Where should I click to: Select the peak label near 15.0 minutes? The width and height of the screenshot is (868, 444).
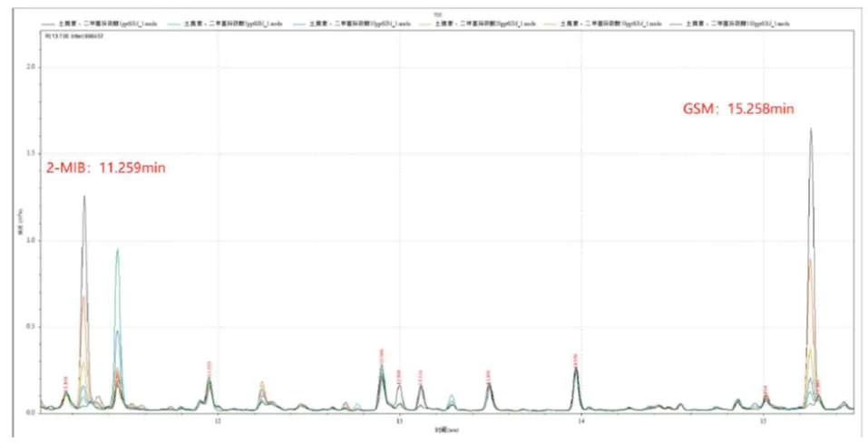pos(766,390)
